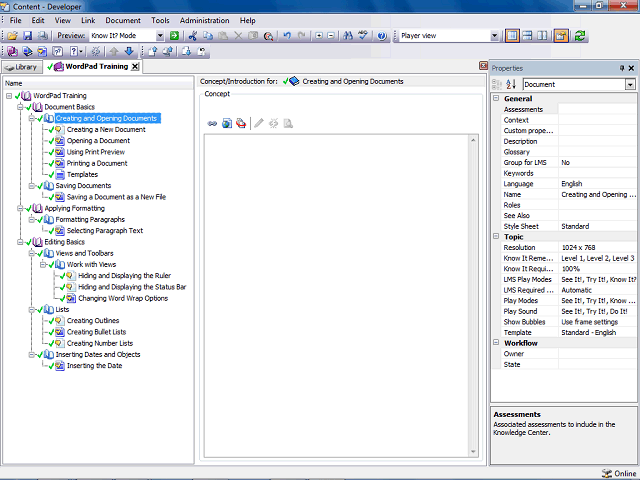Run the ABC spelling check icon
The width and height of the screenshot is (640, 480).
point(362,36)
